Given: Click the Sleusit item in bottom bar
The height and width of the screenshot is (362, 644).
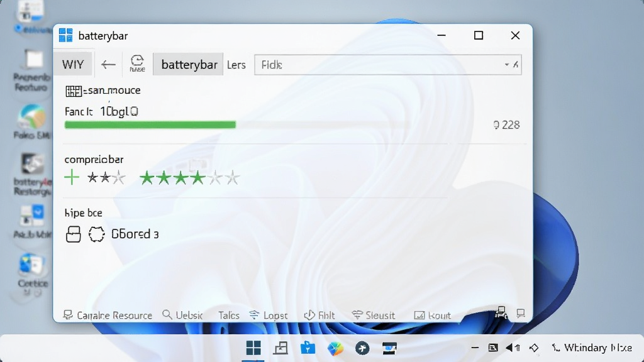Looking at the screenshot, I should 374,315.
